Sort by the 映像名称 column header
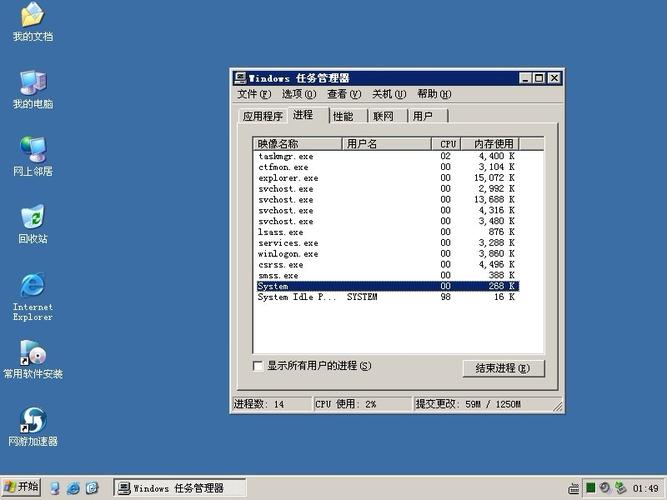This screenshot has height=500, width=667. (x=298, y=144)
